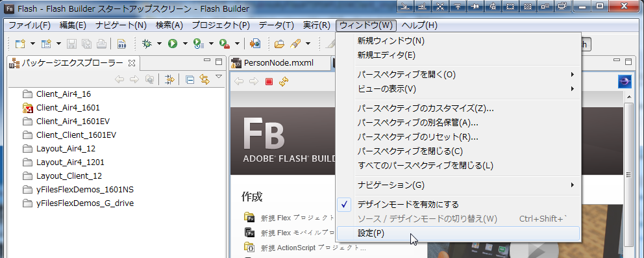Screen dimensions: 644x258
Task: Click the binary 010 document toolbar icon
Action: coord(122,44)
